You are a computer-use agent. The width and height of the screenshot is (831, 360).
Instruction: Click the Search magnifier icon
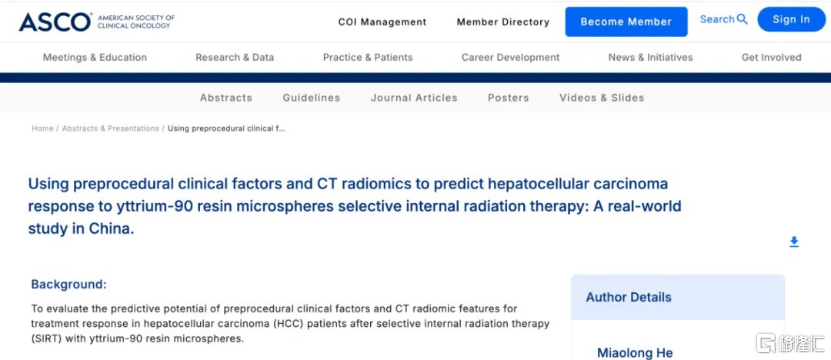(x=742, y=20)
